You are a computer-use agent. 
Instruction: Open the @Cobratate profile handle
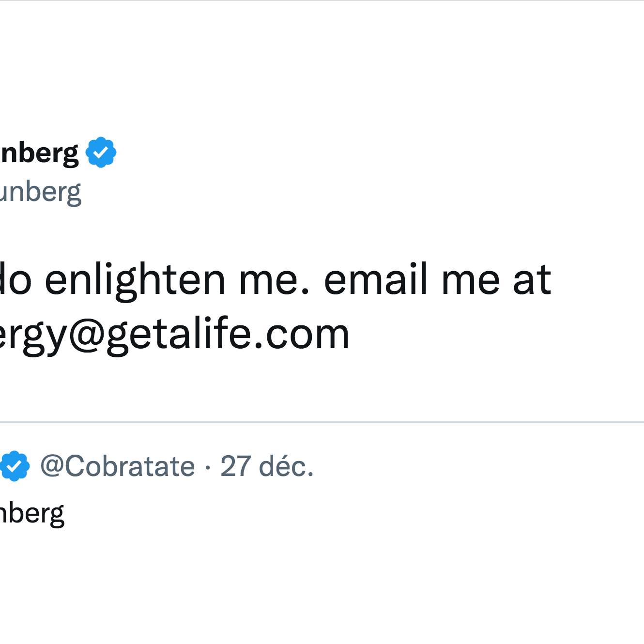[x=116, y=465]
